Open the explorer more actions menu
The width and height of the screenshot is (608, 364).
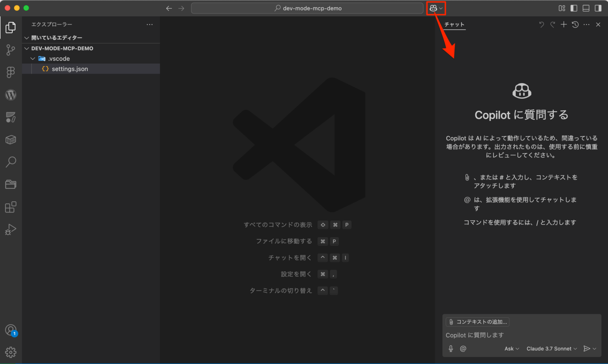click(x=149, y=24)
